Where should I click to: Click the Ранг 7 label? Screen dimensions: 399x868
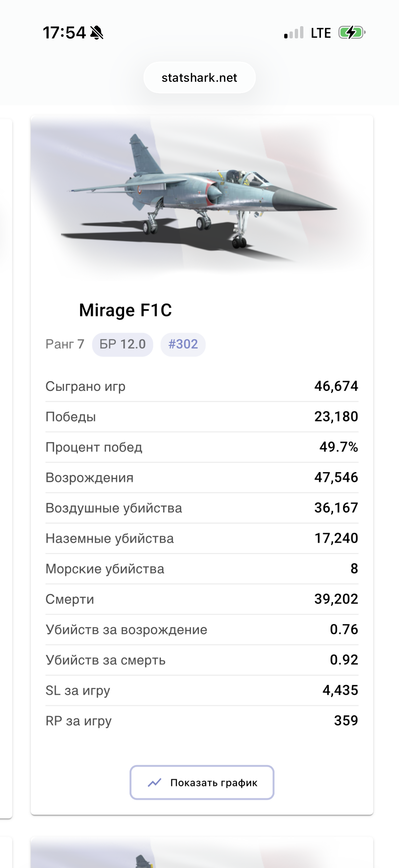tap(65, 344)
